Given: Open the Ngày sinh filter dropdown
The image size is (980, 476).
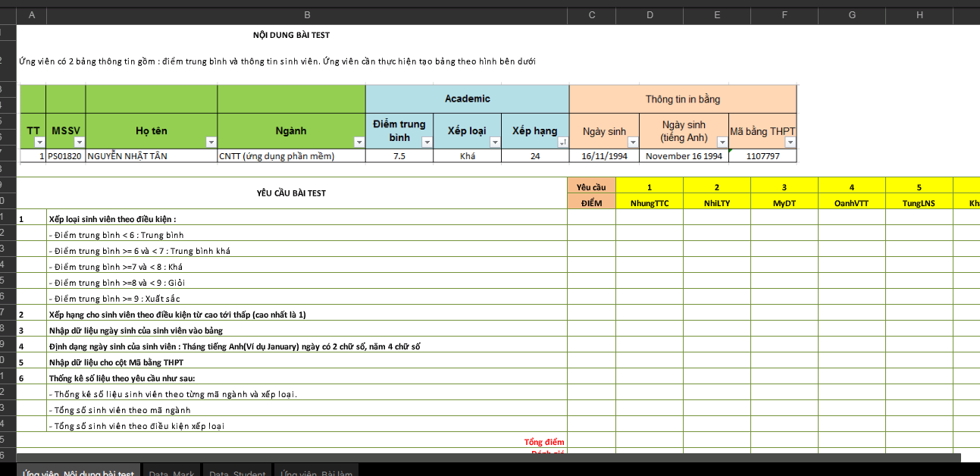Looking at the screenshot, I should pos(633,142).
